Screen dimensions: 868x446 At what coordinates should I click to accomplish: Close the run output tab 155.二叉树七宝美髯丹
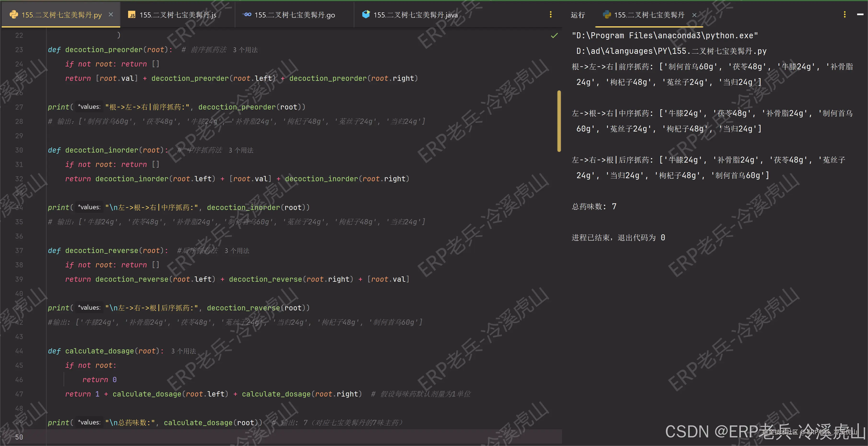coord(694,15)
